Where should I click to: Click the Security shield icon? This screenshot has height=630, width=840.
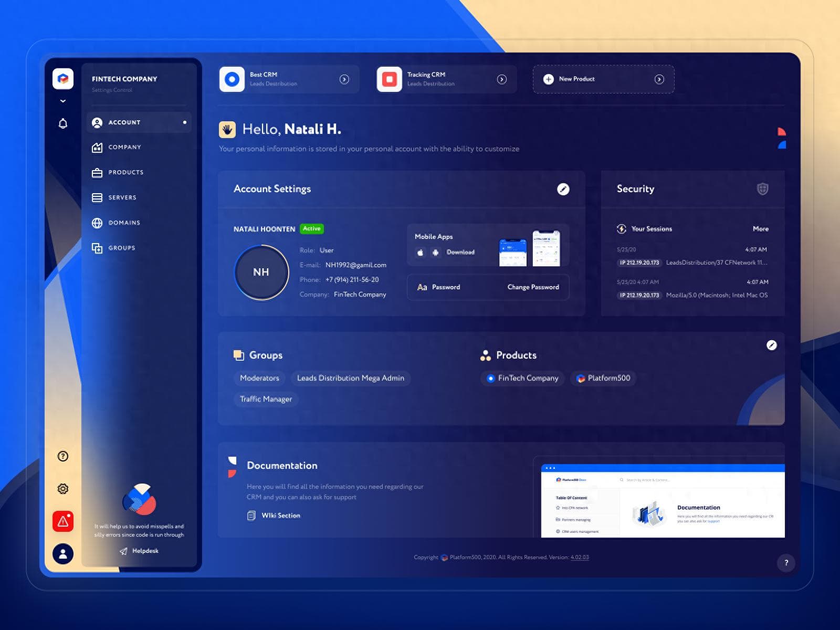click(x=762, y=188)
